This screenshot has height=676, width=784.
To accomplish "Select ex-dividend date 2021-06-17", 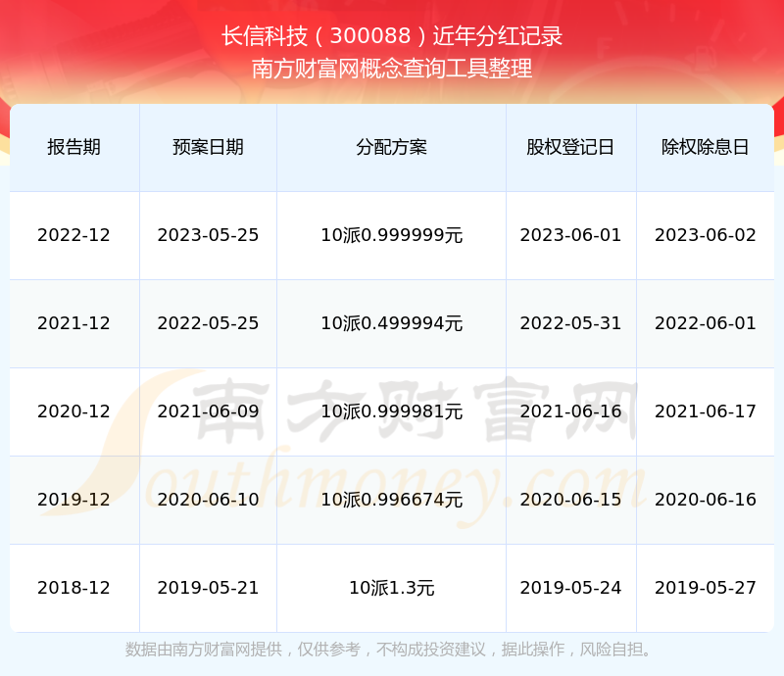I will point(705,411).
